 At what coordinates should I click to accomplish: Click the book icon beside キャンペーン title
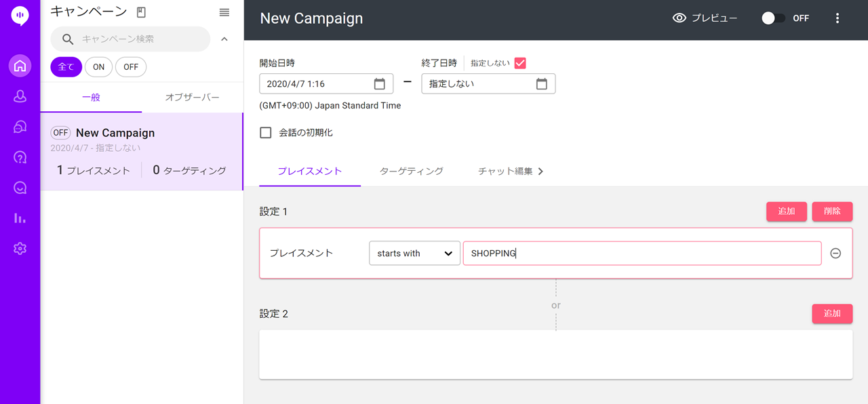(x=141, y=12)
